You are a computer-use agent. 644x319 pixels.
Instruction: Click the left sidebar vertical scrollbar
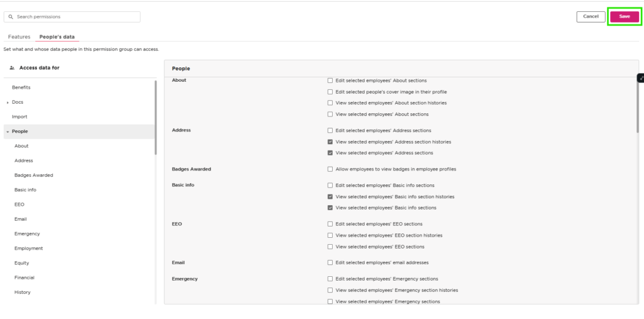[156, 117]
